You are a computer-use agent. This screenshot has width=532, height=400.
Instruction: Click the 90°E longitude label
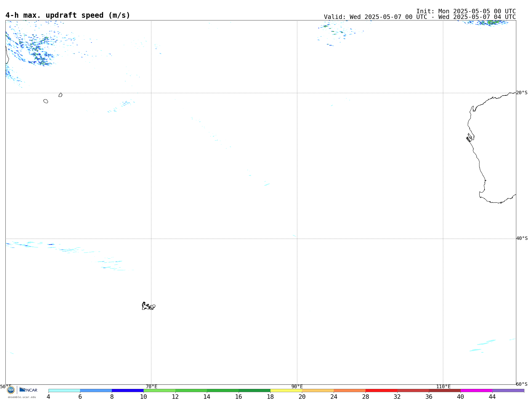[x=297, y=387]
